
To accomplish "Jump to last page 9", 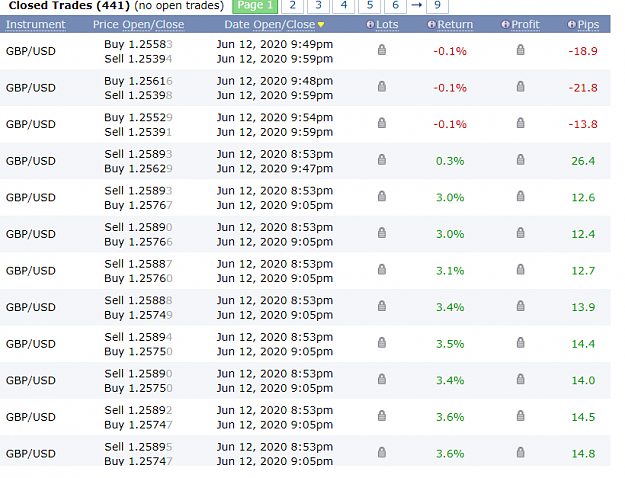I will point(437,6).
